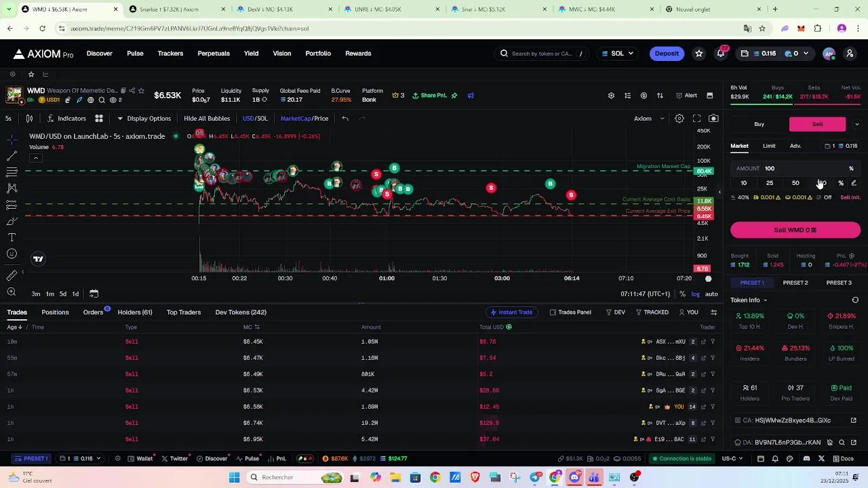Viewport: 868px width, 488px height.
Task: Open trades table settings sliders icon
Action: 713,312
